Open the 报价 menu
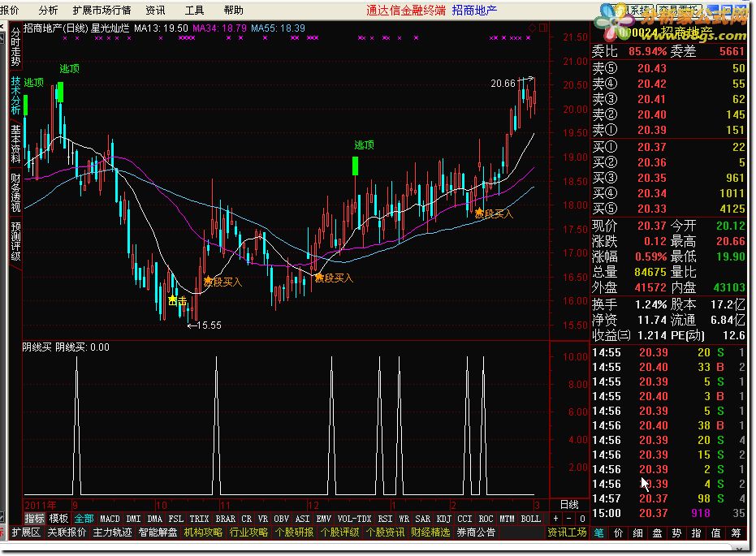Image resolution: width=756 pixels, height=556 pixels. click(x=10, y=10)
